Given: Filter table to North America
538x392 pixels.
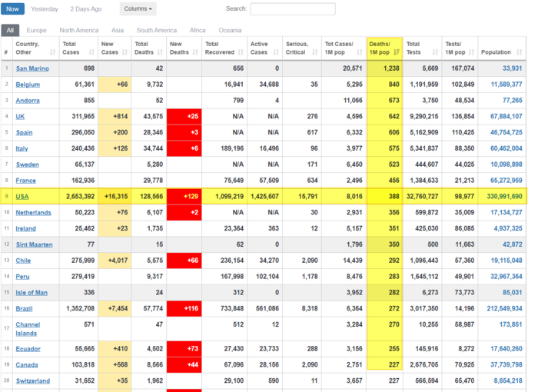Looking at the screenshot, I should [78, 30].
